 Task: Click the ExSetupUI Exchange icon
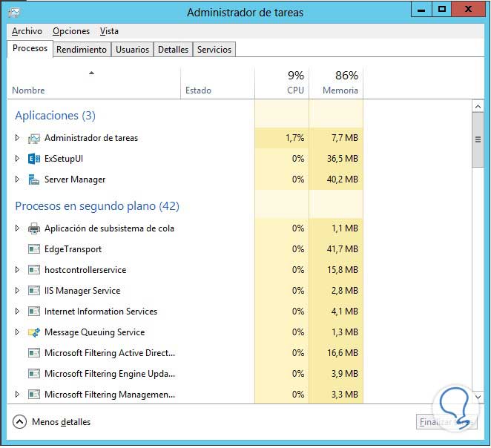(x=34, y=159)
